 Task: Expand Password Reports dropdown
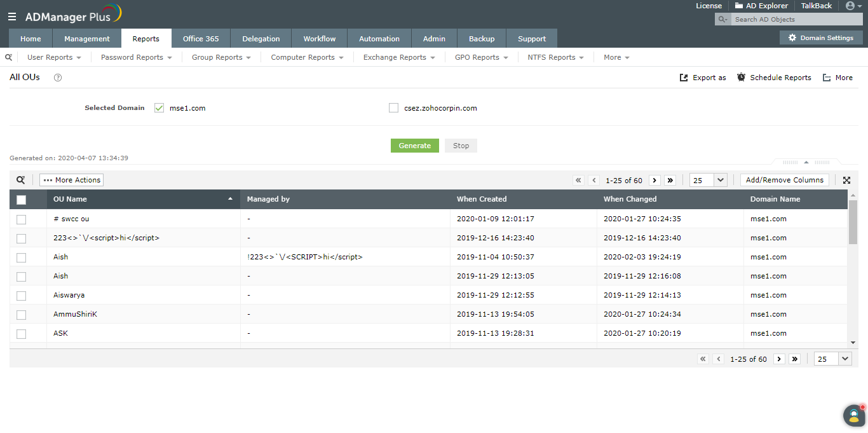pyautogui.click(x=137, y=57)
